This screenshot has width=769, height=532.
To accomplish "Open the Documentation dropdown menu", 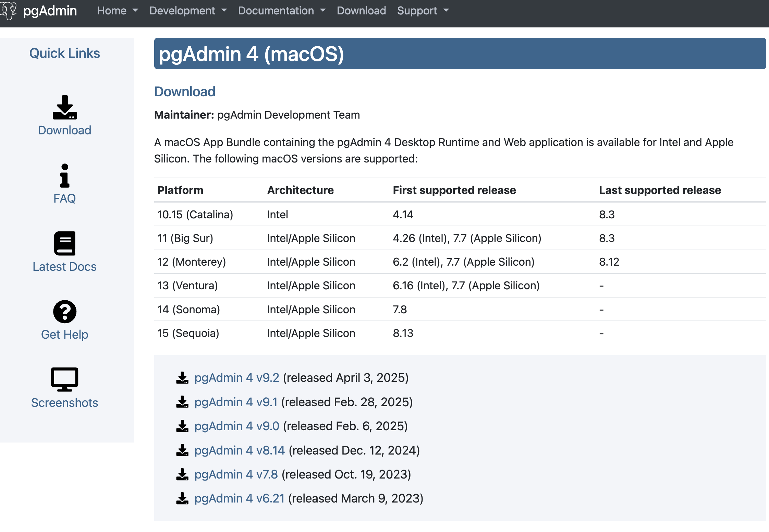I will (x=282, y=11).
